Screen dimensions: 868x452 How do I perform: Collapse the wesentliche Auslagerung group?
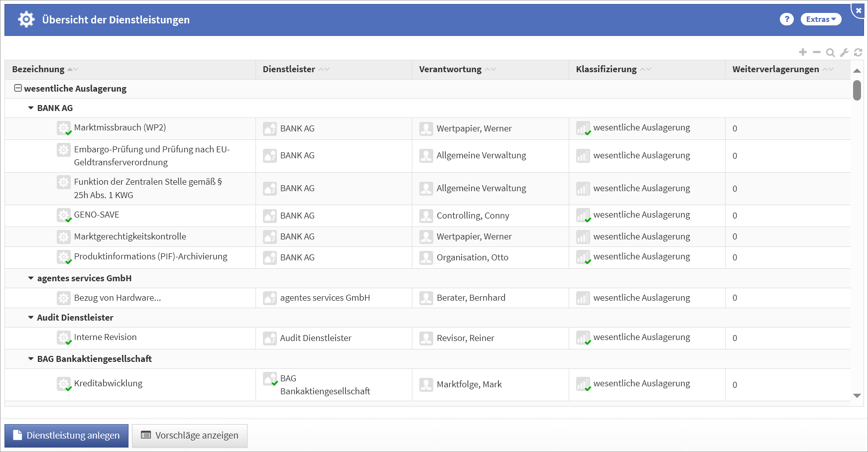point(18,89)
